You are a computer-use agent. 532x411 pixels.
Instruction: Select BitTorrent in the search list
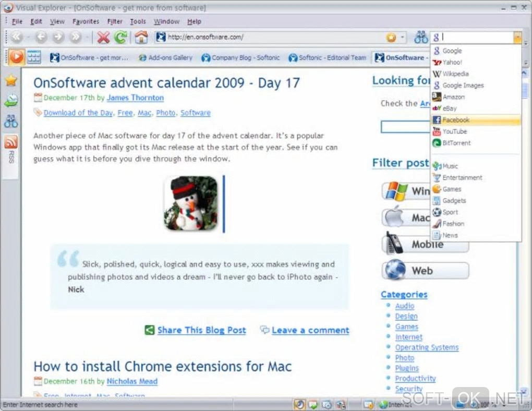476,143
